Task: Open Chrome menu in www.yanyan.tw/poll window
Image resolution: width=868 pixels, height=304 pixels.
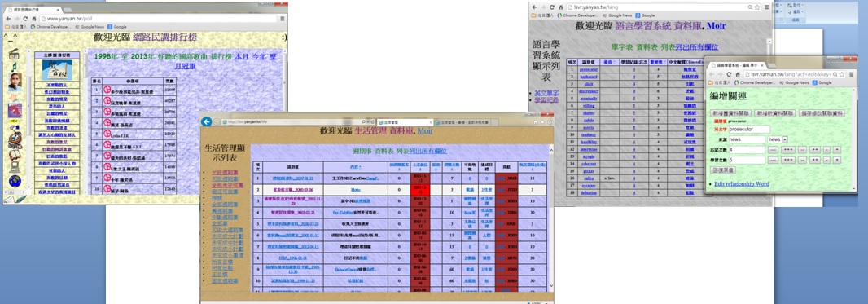Action: (x=283, y=18)
